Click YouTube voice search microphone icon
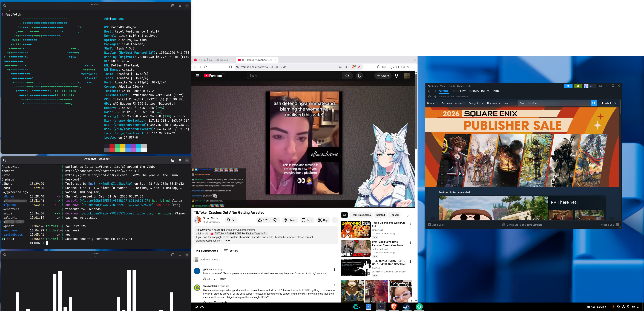644x311 pixels. coord(359,76)
